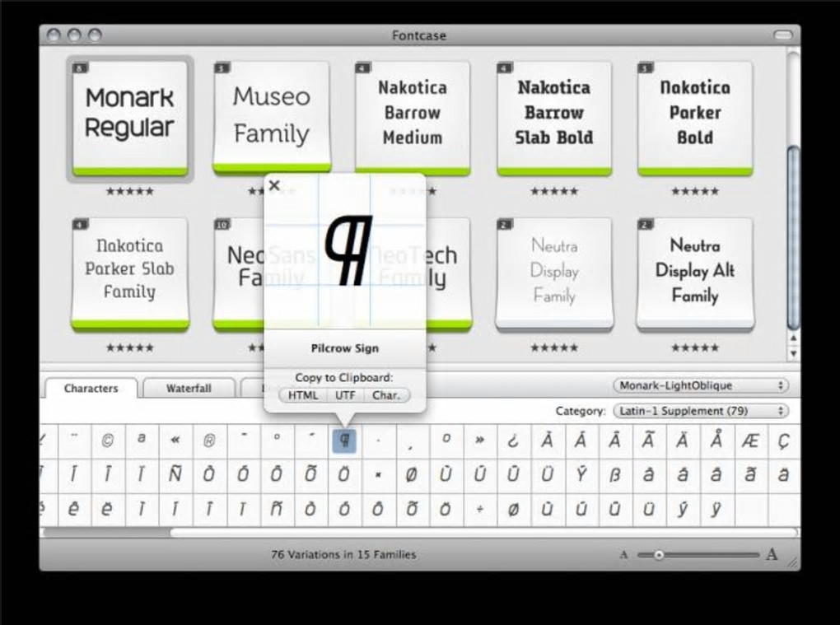Click the horizontal scrollbar of the character grid
Viewport: 840px width, 625px height.
(x=419, y=532)
